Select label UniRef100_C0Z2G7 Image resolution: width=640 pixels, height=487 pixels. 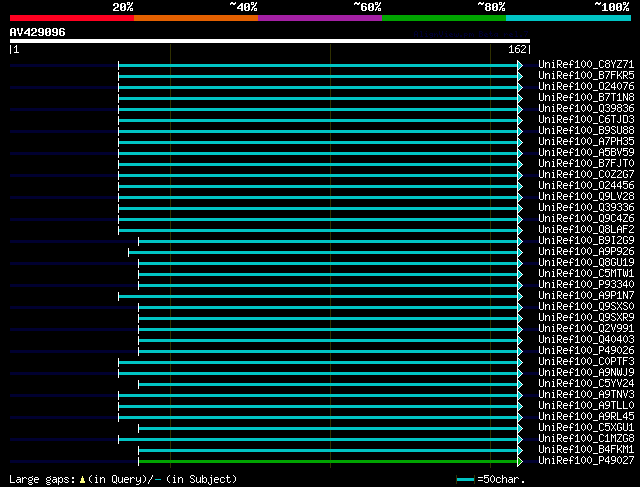[x=586, y=175]
